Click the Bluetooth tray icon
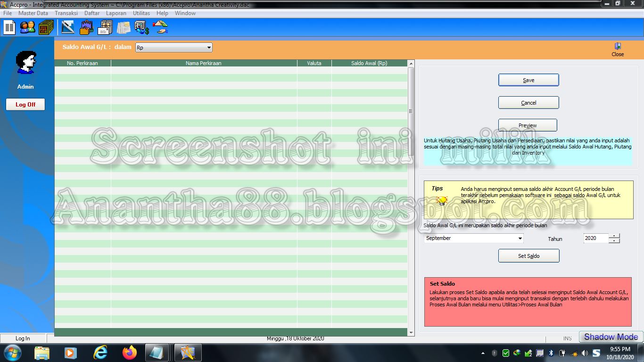This screenshot has width=644, height=362. tap(551, 353)
